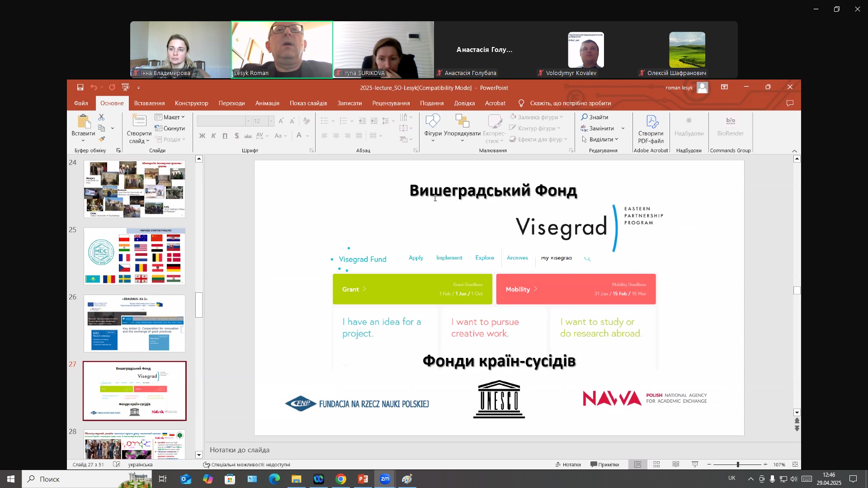Screen dimensions: 868x488
Task: Cut selection with the scissors icon
Action: pos(101,117)
